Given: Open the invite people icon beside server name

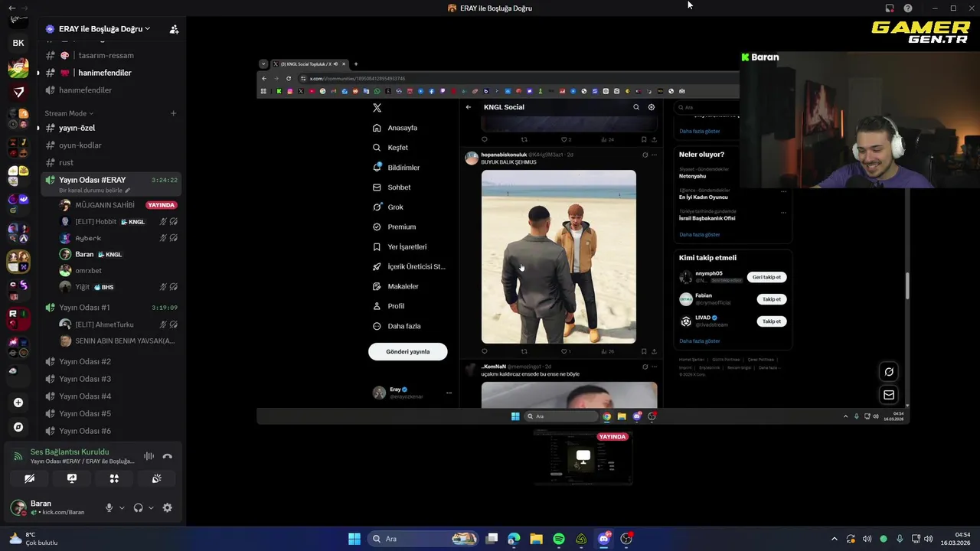Looking at the screenshot, I should (174, 29).
